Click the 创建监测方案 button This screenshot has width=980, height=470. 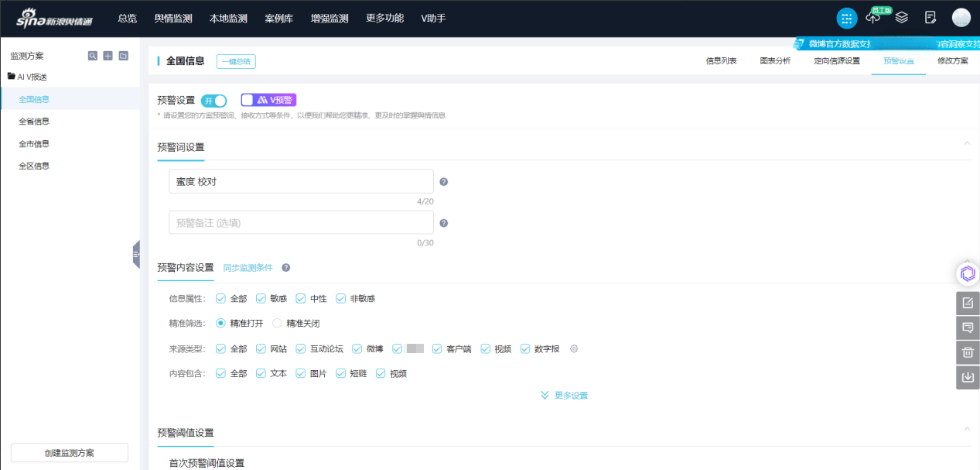70,453
